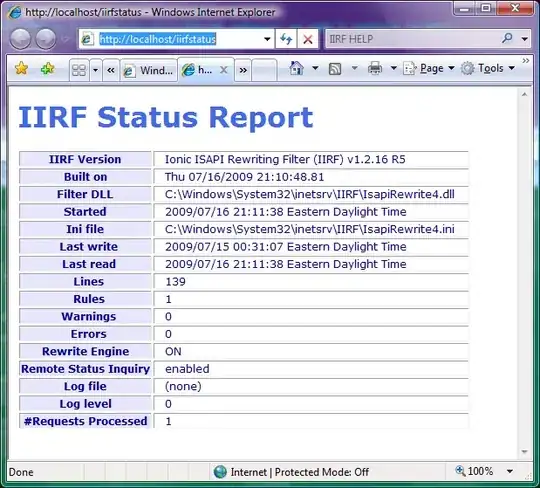
Task: Click the Refresh page icon
Action: coord(286,39)
